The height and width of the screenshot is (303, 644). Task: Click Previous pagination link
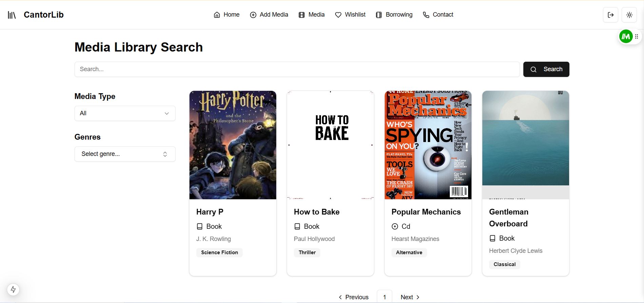click(x=354, y=297)
